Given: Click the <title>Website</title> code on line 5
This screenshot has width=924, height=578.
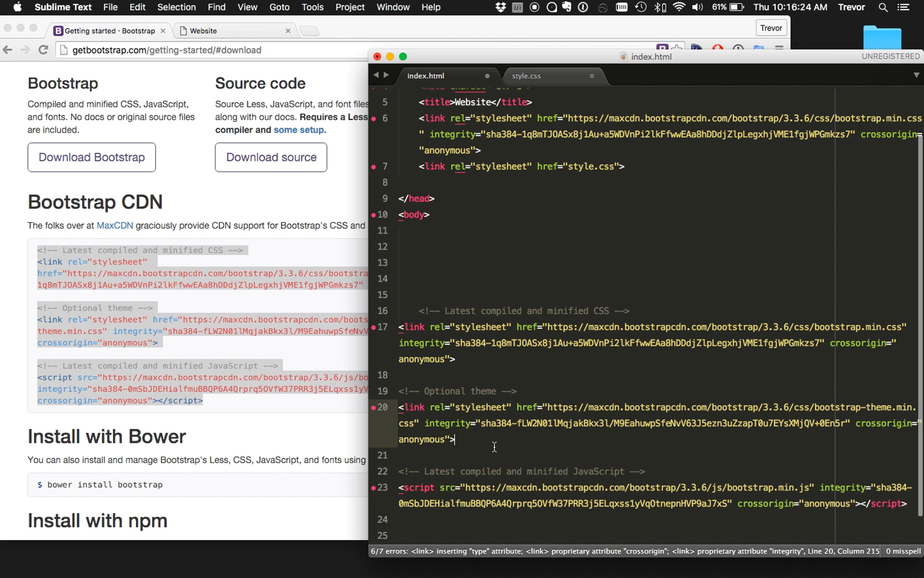Looking at the screenshot, I should coord(475,102).
